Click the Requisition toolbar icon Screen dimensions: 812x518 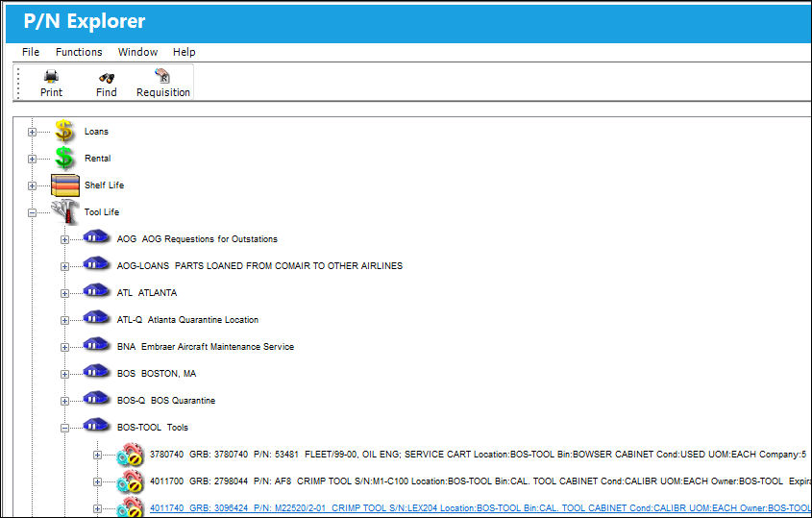[162, 76]
